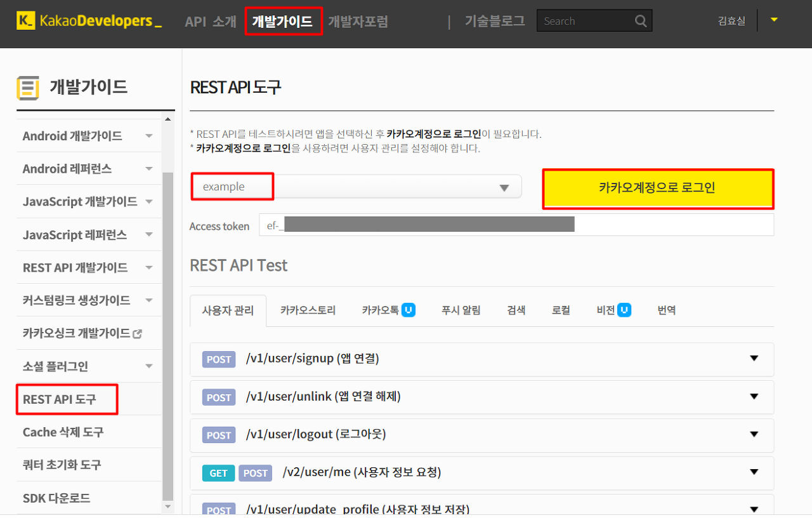Click the search magnifier icon

coord(641,21)
